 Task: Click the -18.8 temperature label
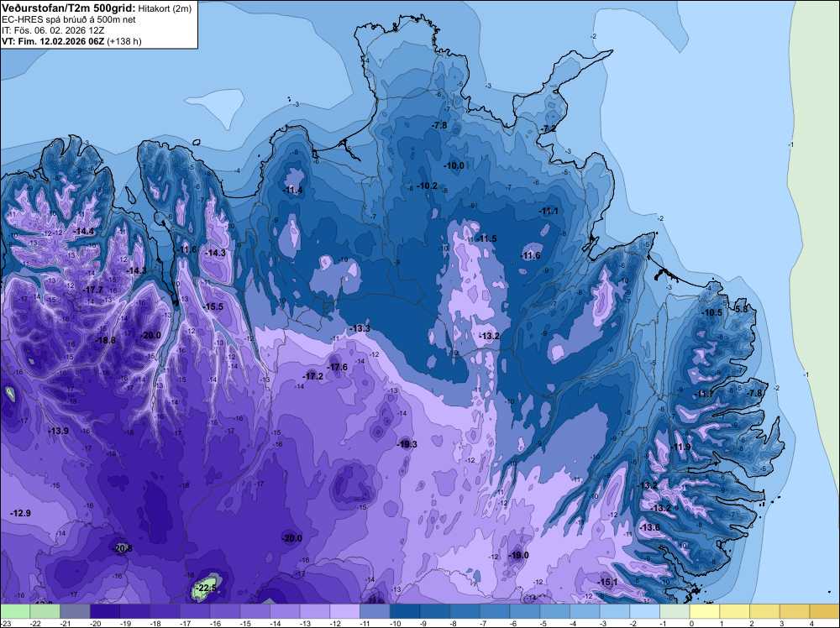(106, 340)
